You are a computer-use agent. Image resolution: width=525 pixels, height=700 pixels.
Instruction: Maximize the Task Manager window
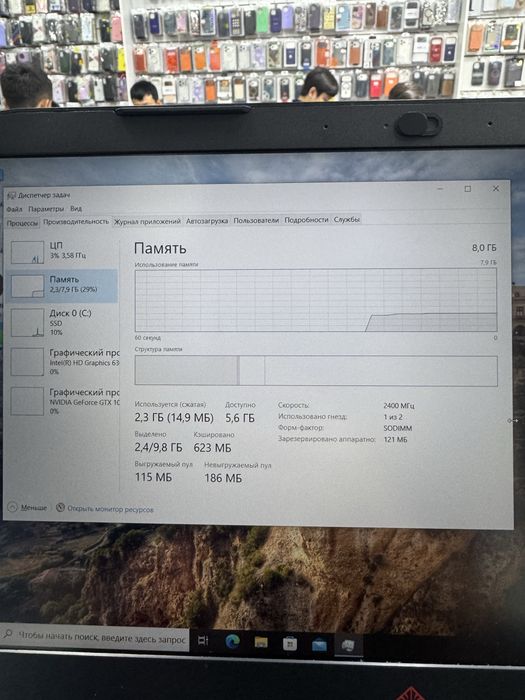coord(467,189)
